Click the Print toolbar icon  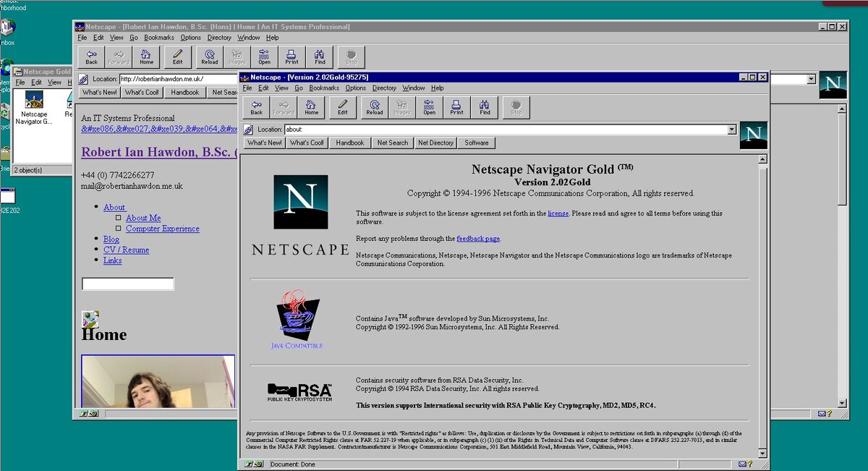pyautogui.click(x=457, y=107)
